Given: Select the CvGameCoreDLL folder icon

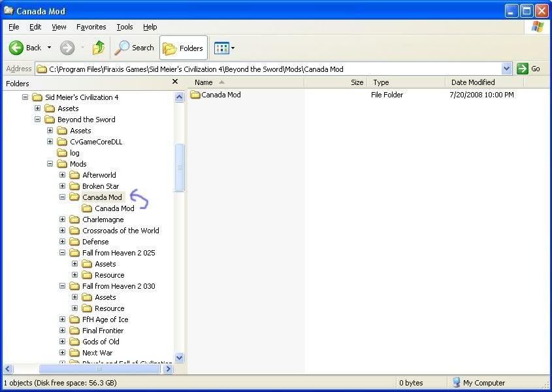Looking at the screenshot, I should coord(62,142).
